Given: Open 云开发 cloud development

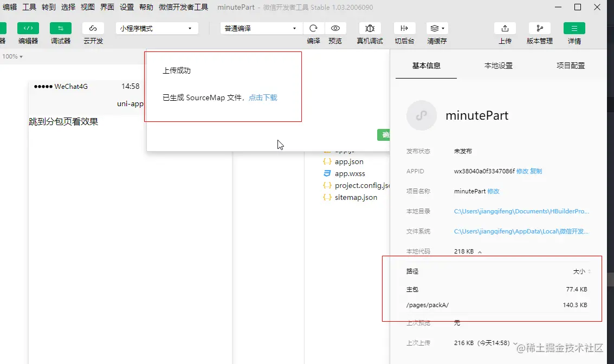Looking at the screenshot, I should [93, 28].
